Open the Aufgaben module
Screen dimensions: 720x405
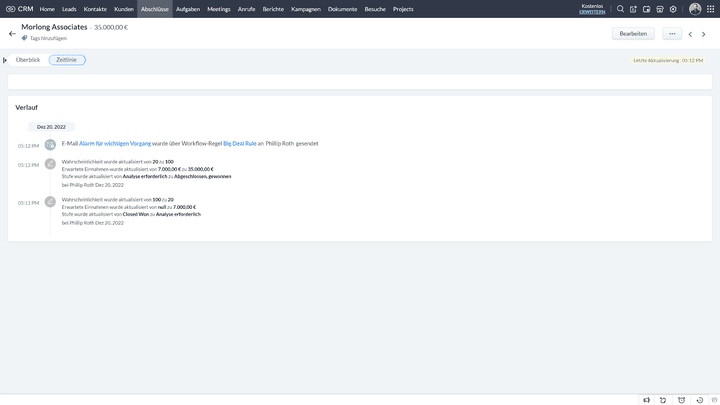[188, 9]
